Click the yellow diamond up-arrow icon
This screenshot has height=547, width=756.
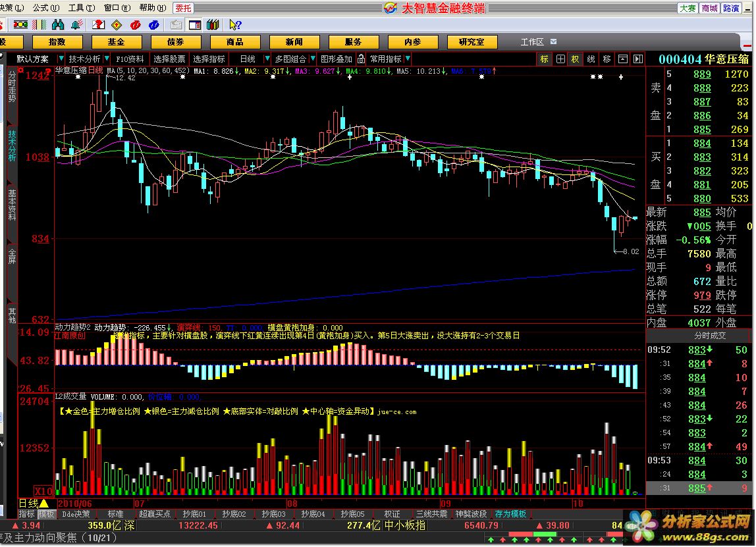click(116, 24)
